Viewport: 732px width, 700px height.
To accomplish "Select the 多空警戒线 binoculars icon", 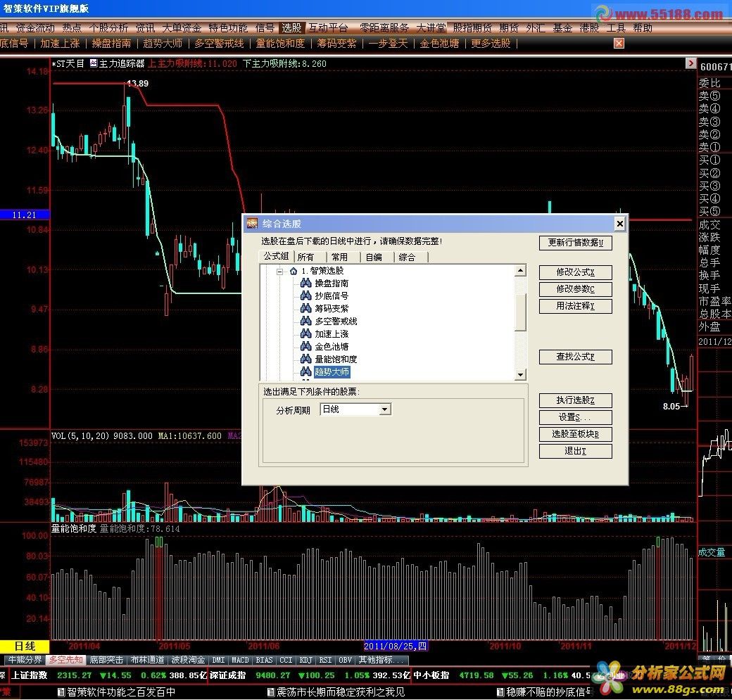I will 305,321.
